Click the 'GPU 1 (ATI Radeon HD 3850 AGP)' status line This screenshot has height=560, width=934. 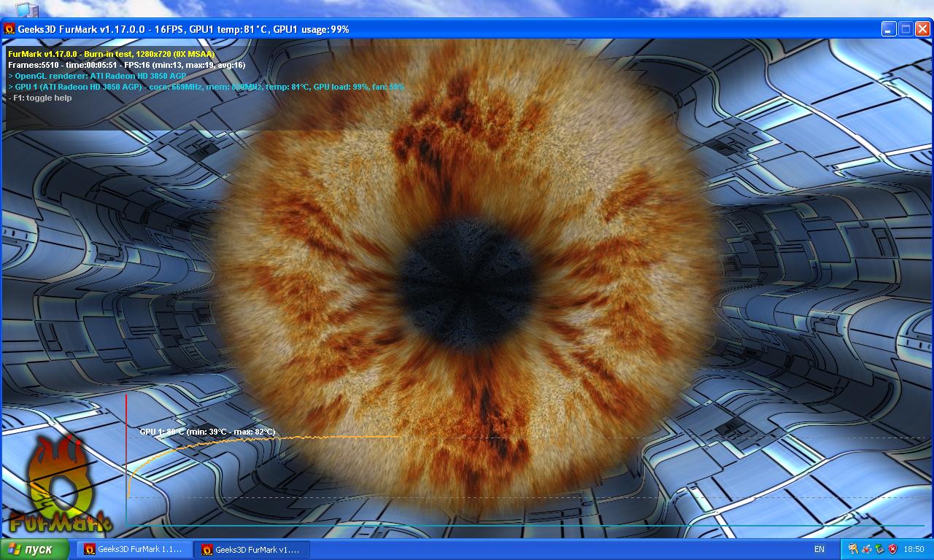tap(206, 87)
